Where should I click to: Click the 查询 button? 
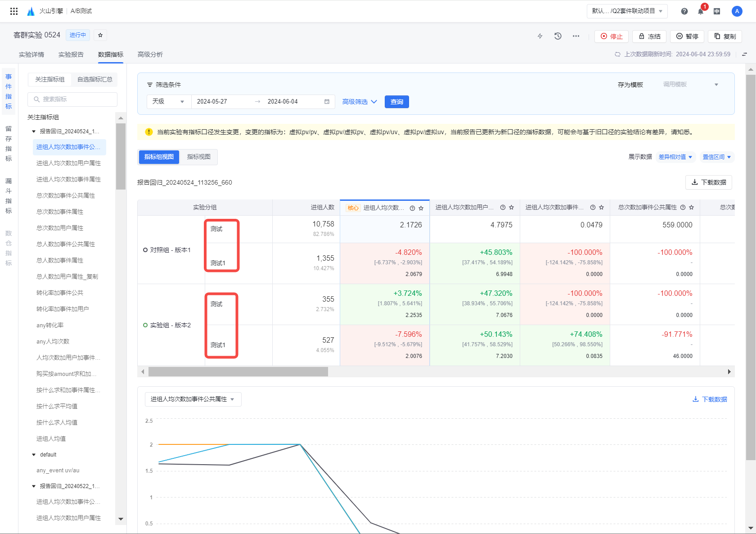(x=397, y=102)
